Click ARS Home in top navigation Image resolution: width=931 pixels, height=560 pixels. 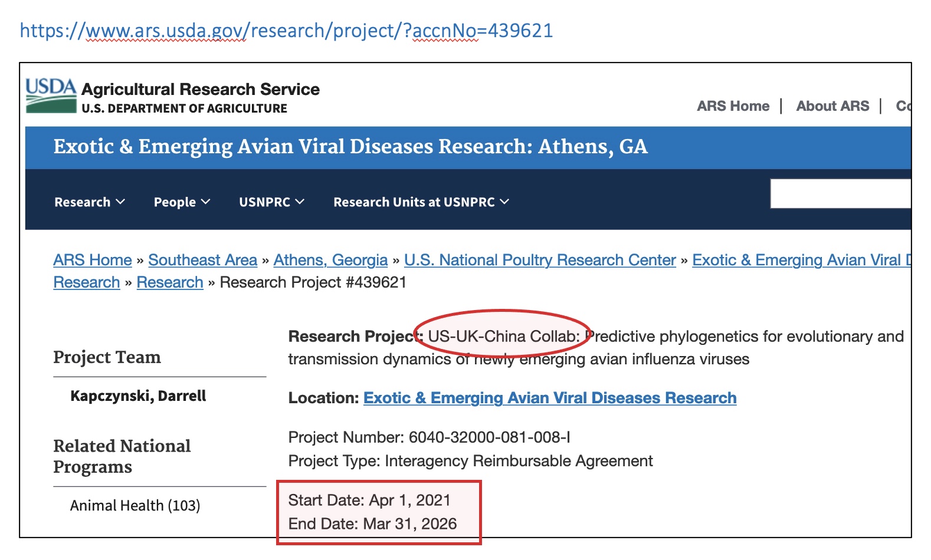pyautogui.click(x=733, y=106)
